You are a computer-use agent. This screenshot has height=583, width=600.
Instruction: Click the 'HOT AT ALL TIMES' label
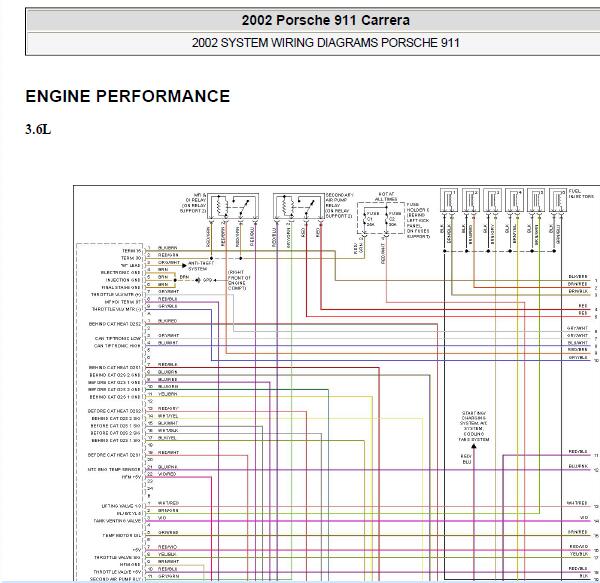pos(386,197)
